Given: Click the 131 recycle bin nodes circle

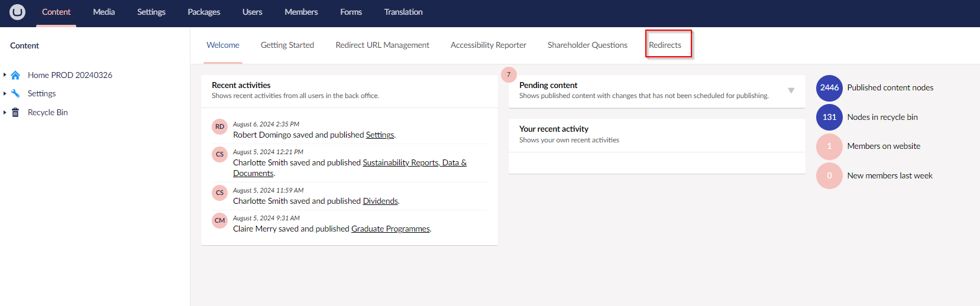Looking at the screenshot, I should pos(829,117).
